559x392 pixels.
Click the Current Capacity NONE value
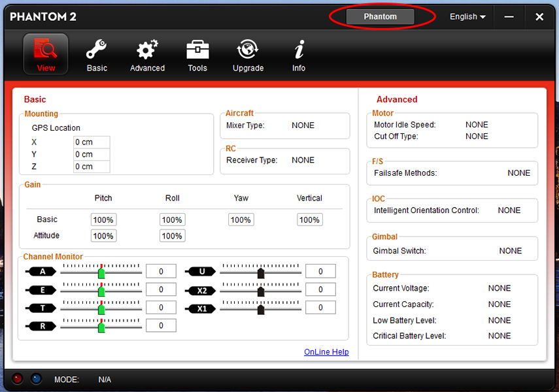click(x=500, y=304)
